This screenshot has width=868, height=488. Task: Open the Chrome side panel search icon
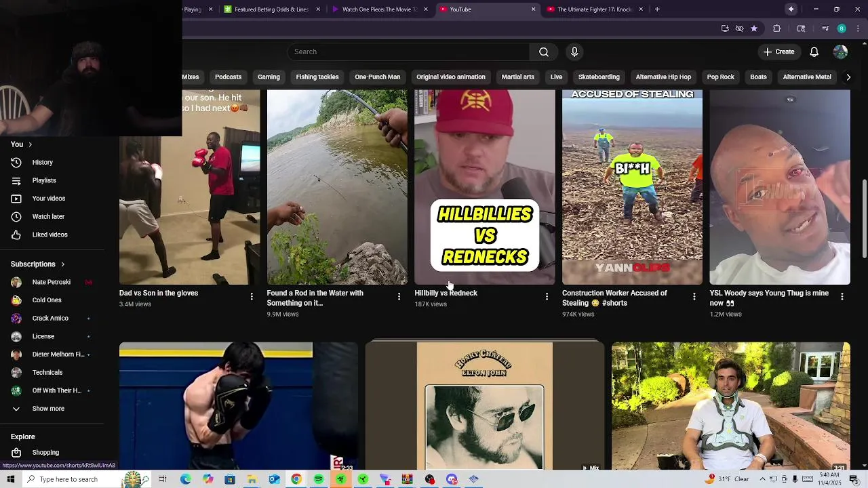click(801, 28)
